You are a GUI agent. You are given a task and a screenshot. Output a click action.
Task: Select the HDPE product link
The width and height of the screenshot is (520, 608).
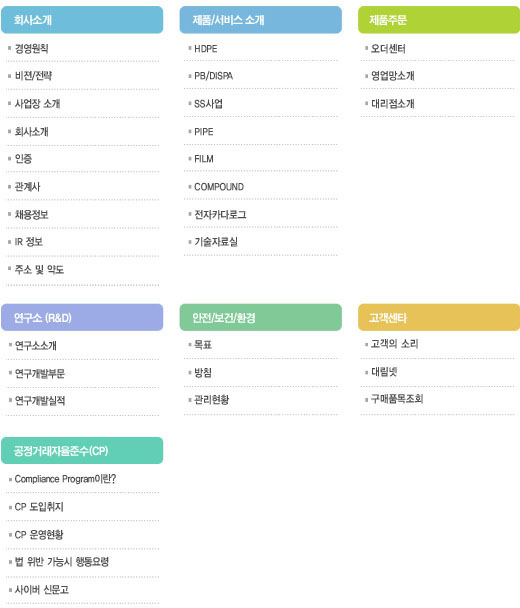coord(206,48)
